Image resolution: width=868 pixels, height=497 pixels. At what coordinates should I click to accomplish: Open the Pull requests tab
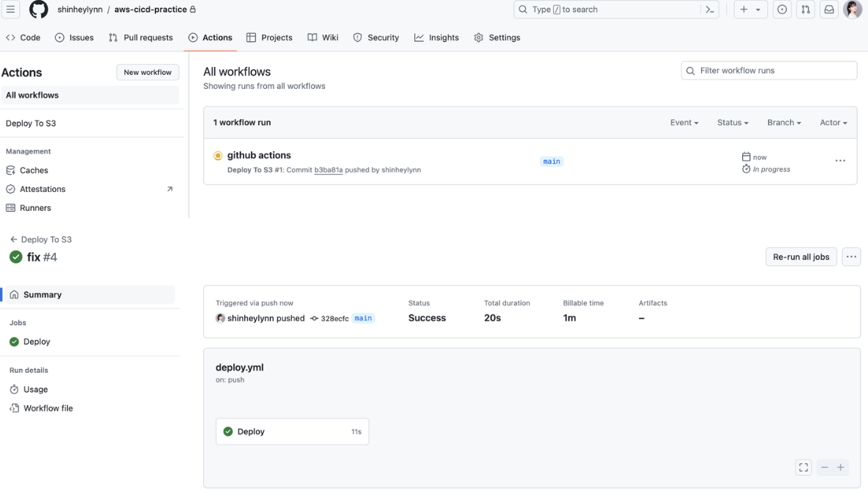coord(140,37)
